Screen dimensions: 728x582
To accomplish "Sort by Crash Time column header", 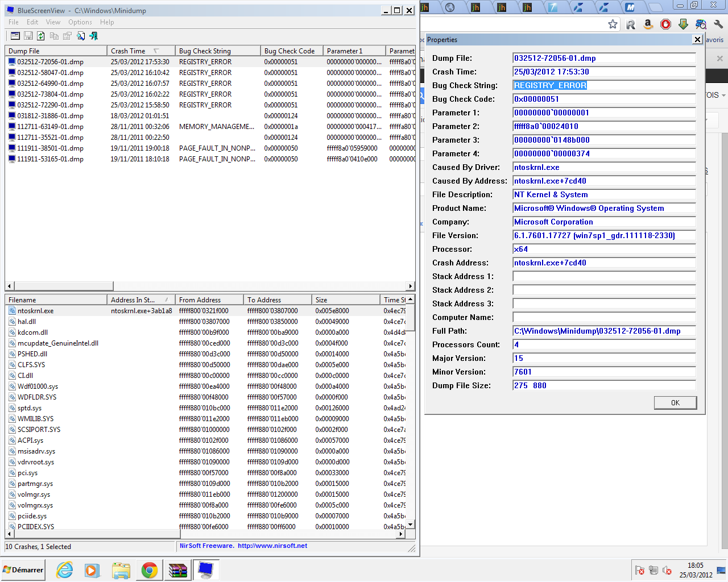I will click(141, 51).
